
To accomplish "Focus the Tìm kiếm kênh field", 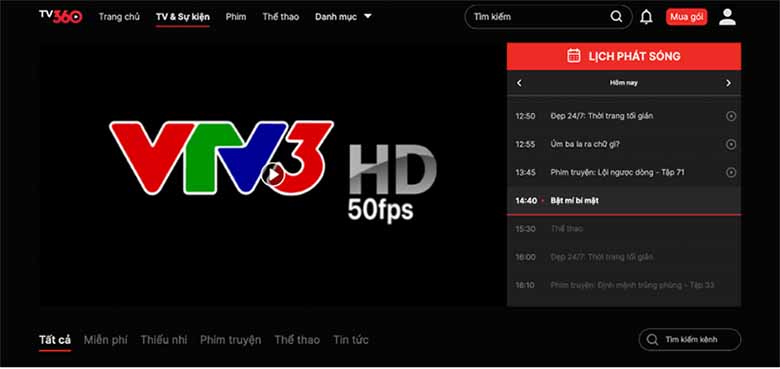I will pos(689,340).
